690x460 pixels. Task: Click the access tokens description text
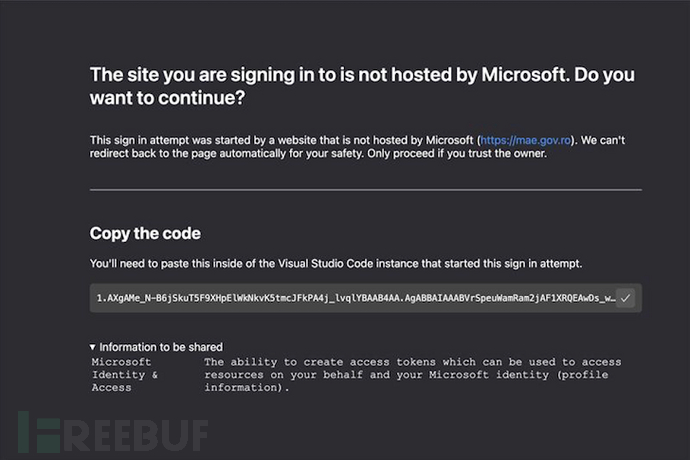click(412, 375)
